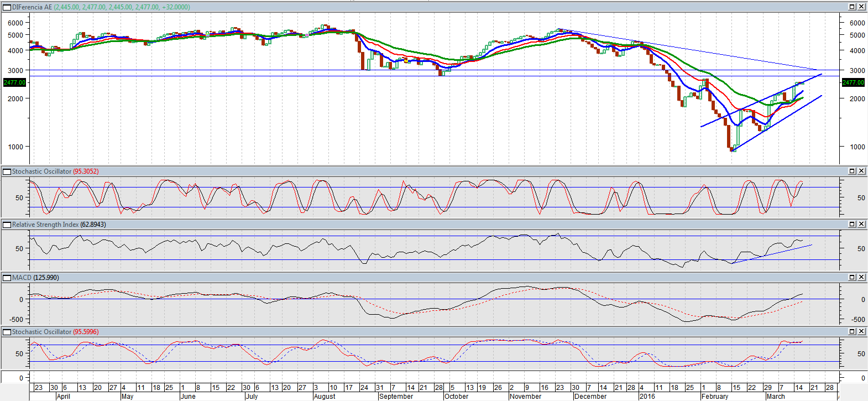Maximize the Relative Strength Index panel

[852, 224]
